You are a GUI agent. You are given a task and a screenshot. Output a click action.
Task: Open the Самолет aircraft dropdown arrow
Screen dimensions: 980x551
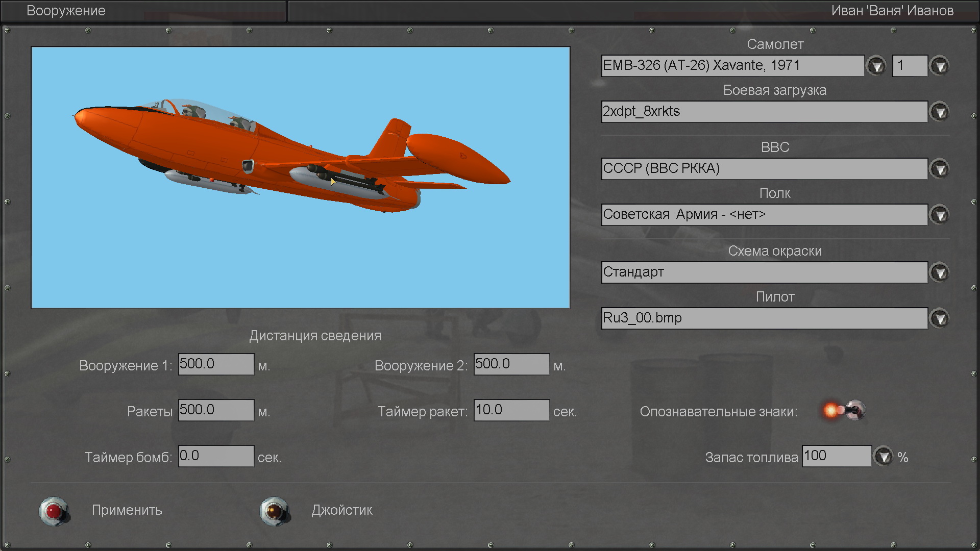(876, 66)
